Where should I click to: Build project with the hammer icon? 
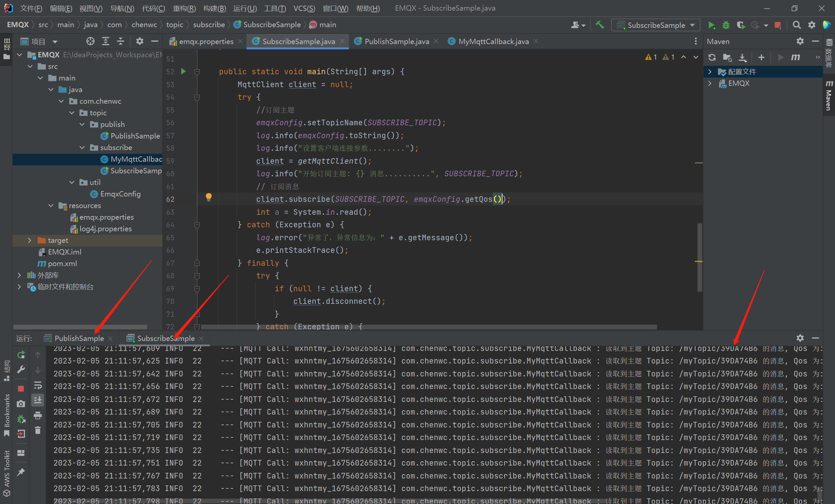point(599,25)
